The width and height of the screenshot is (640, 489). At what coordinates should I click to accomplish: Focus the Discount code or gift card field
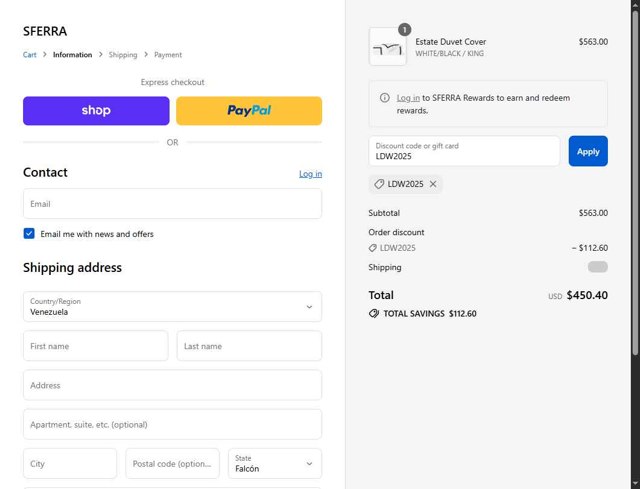[464, 151]
